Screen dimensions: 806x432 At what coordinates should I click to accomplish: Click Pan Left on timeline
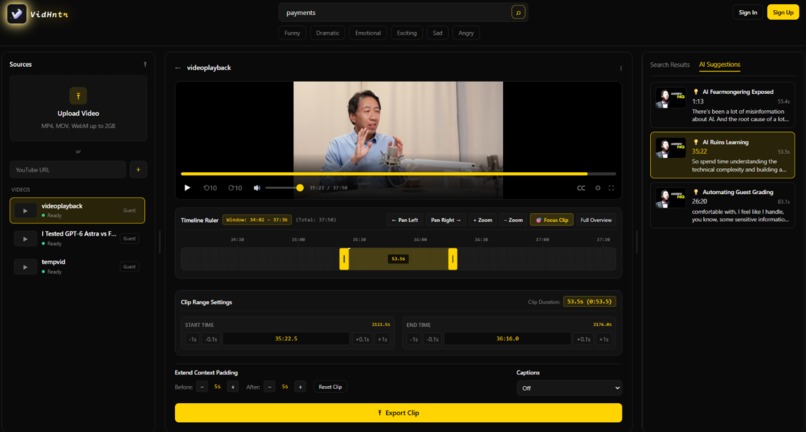pyautogui.click(x=405, y=220)
